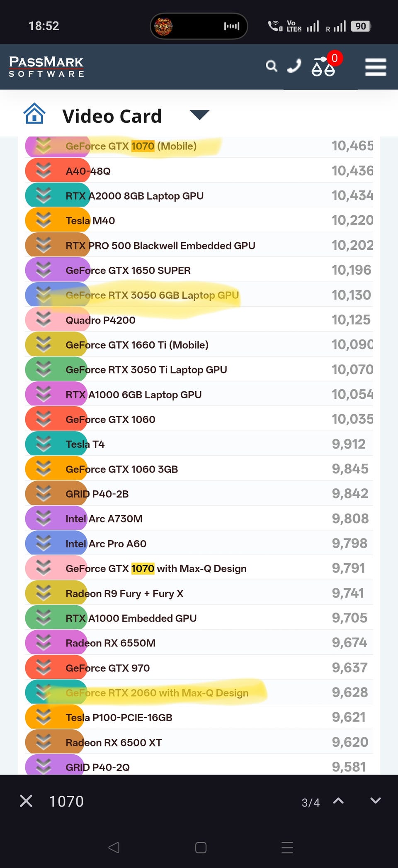The image size is (398, 868).
Task: Open Intel Arc A730M entry
Action: (104, 519)
